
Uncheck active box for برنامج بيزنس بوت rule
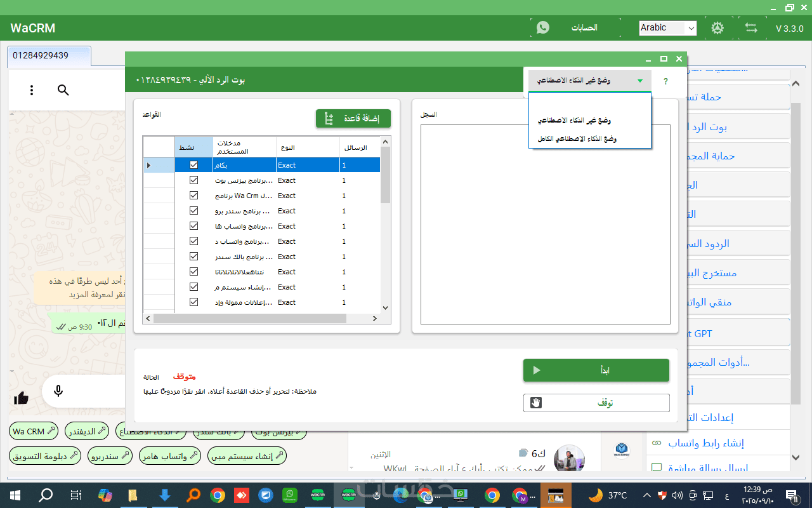[194, 180]
